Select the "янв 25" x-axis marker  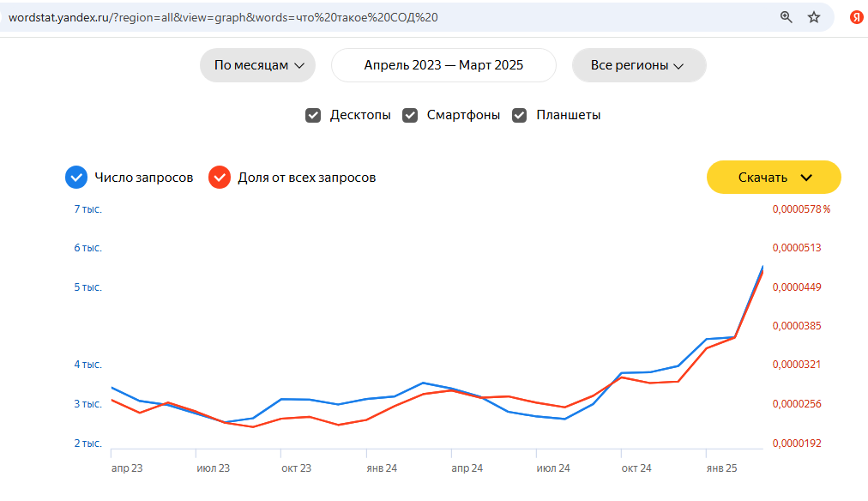tap(721, 468)
